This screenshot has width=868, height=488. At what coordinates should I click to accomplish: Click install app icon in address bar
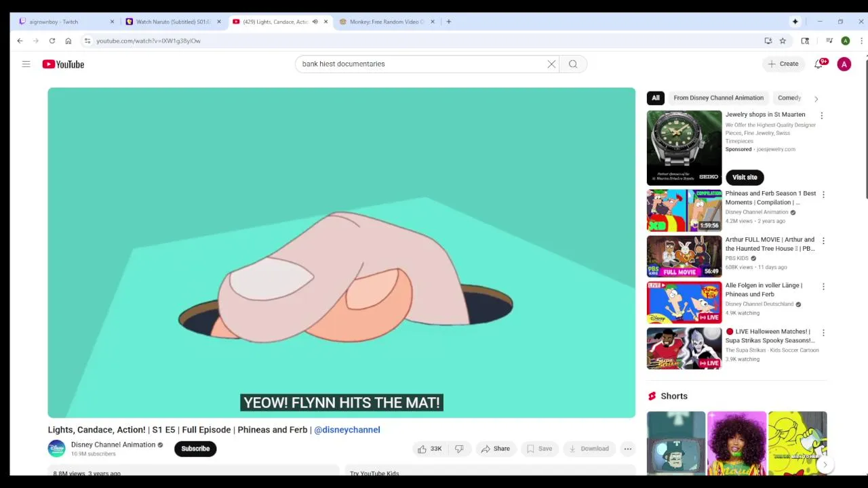pos(768,41)
